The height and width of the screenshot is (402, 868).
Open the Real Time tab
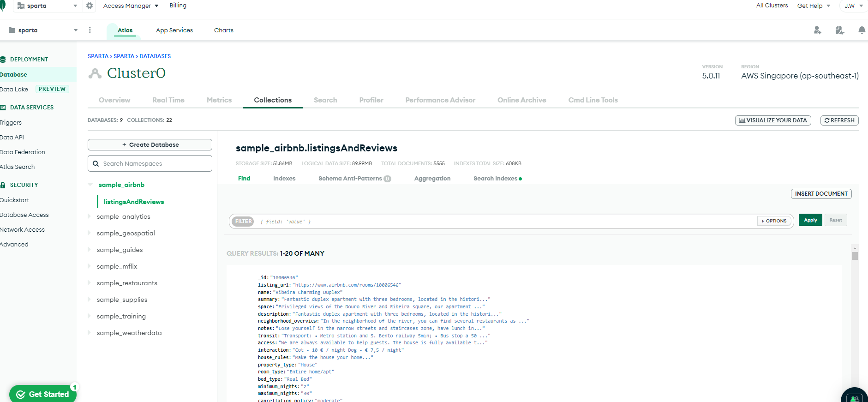coord(168,100)
